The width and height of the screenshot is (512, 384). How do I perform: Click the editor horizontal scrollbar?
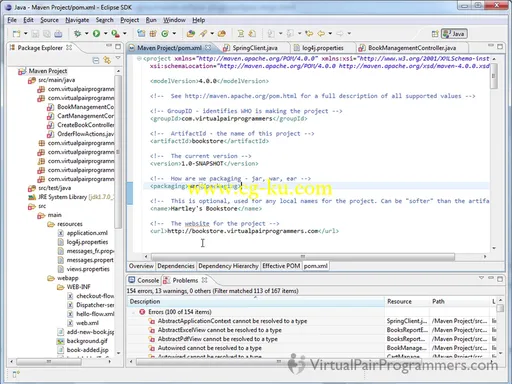pos(303,257)
